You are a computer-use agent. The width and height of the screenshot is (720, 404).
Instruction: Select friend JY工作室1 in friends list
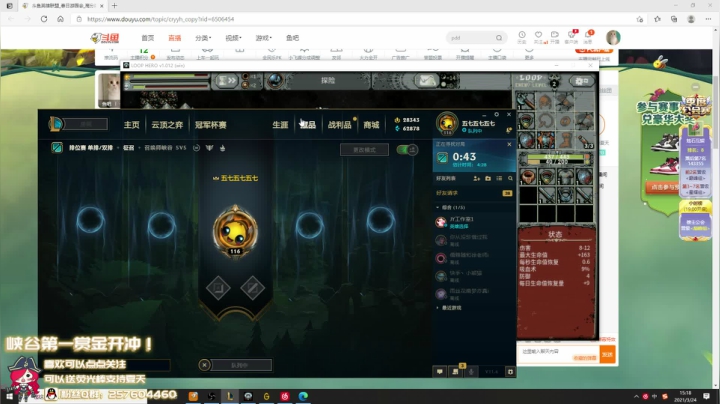pyautogui.click(x=474, y=223)
